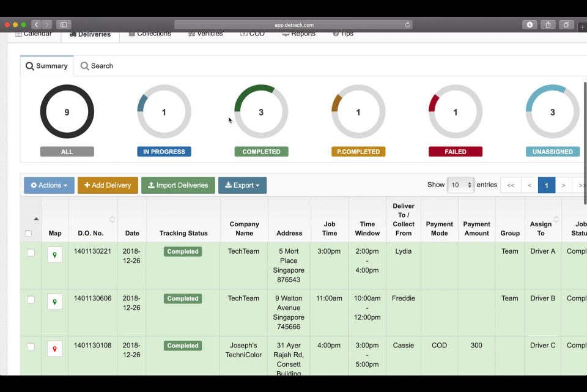The image size is (587, 392).
Task: Switch to the Search tab
Action: pyautogui.click(x=97, y=66)
